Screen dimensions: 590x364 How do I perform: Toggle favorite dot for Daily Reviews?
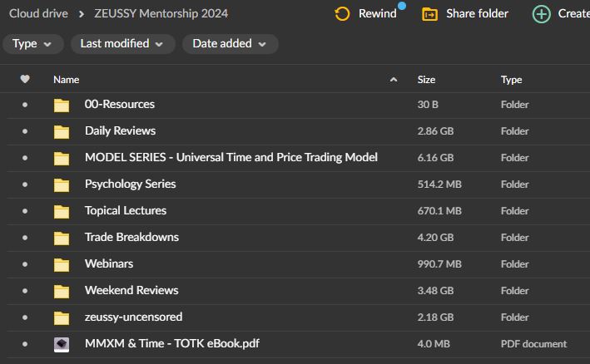[x=25, y=131]
